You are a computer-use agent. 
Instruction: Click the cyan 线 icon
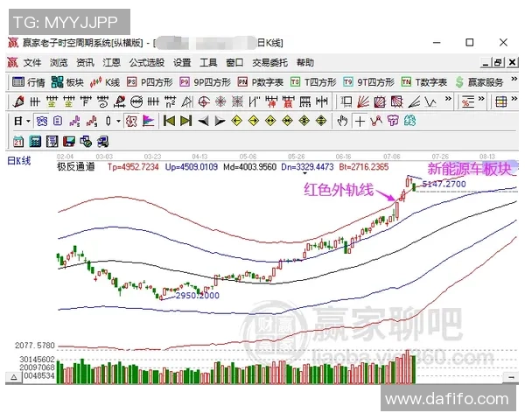pos(409,121)
